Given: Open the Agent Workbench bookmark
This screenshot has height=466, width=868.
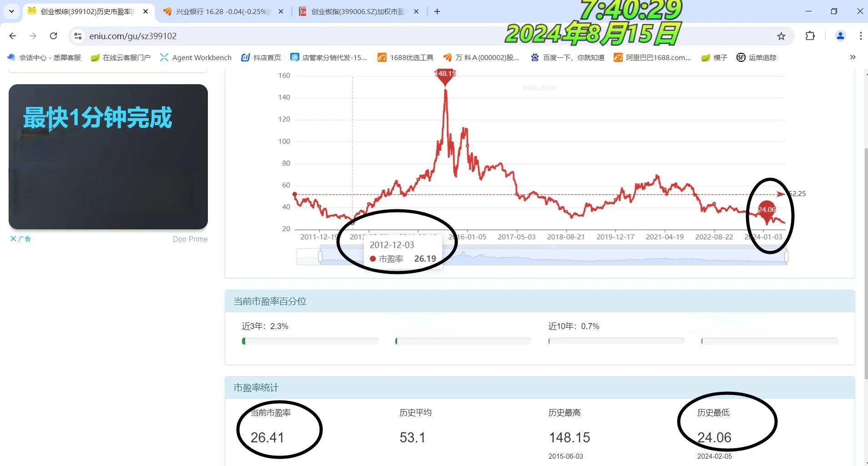Looking at the screenshot, I should click(196, 57).
